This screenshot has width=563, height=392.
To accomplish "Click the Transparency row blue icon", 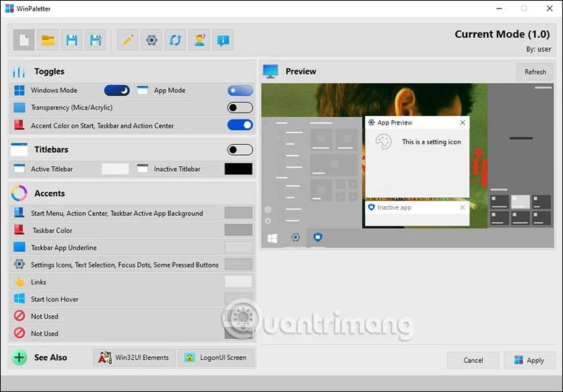I will pos(19,108).
